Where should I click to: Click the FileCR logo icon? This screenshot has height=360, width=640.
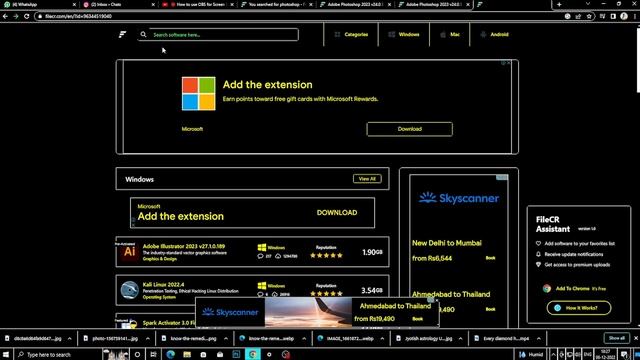122,35
